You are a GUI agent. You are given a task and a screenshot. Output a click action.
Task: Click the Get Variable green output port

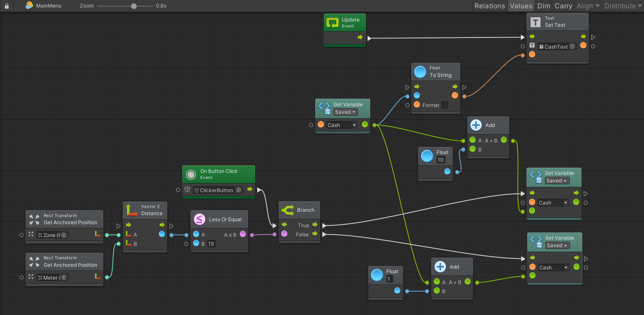point(365,124)
